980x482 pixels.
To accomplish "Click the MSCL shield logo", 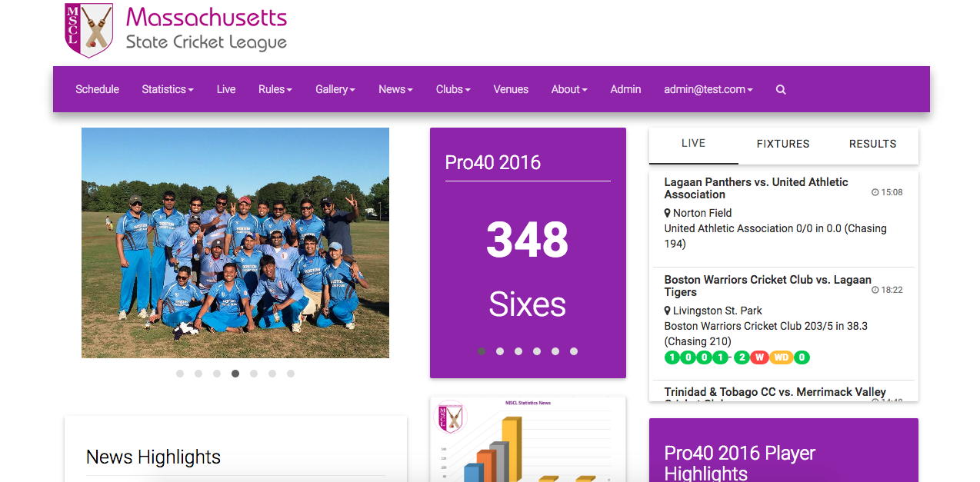I will [x=88, y=30].
